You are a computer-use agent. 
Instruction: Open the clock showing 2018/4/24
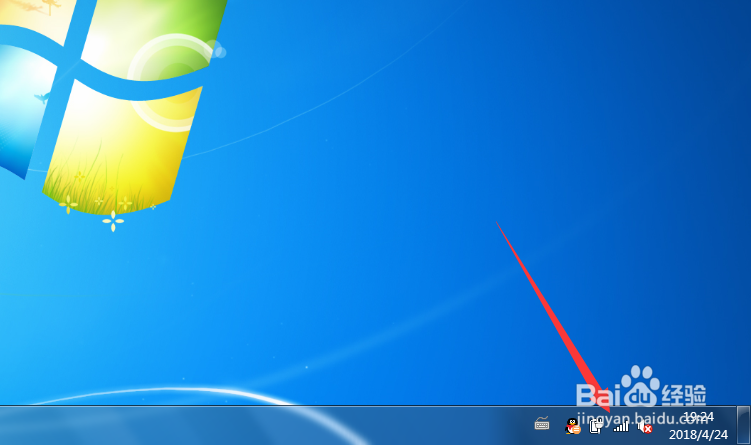[x=698, y=426]
